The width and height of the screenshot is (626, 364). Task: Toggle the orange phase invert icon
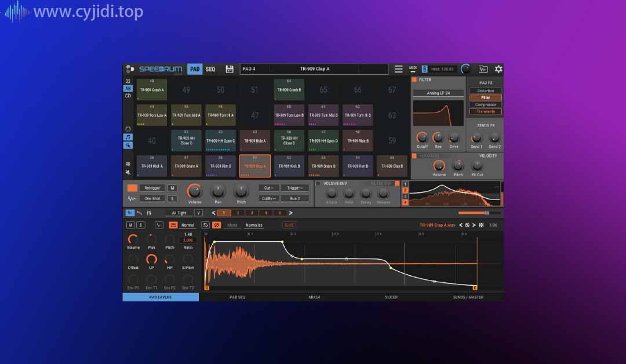click(216, 225)
